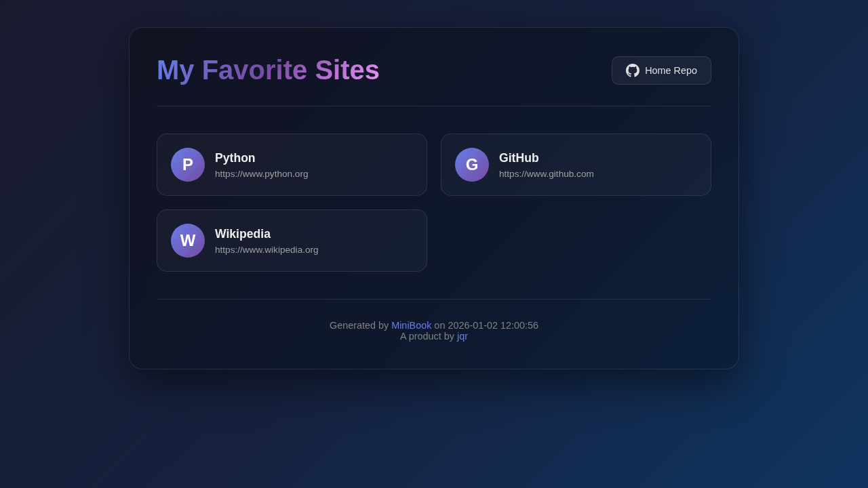Visit the jqr author link
This screenshot has height=488, width=868.
tap(462, 336)
